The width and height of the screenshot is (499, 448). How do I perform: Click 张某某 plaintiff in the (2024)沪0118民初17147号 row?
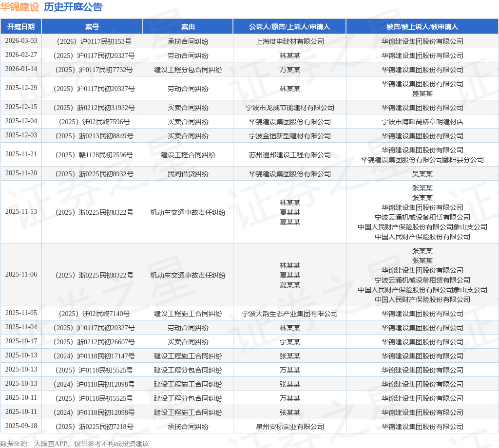tap(289, 356)
